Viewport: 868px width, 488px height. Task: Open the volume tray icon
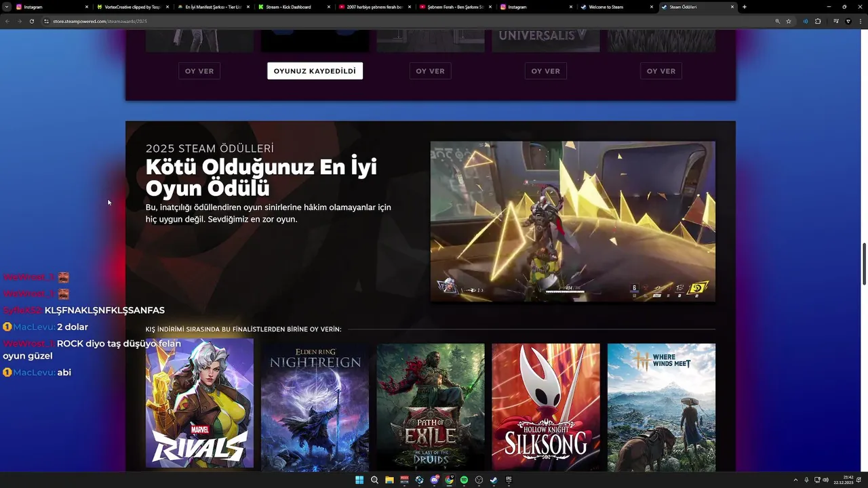(x=825, y=480)
